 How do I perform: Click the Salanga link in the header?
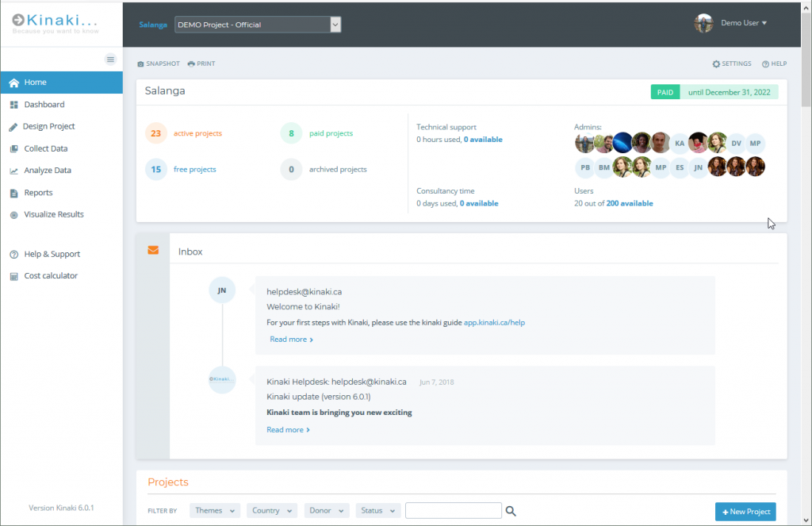click(153, 25)
